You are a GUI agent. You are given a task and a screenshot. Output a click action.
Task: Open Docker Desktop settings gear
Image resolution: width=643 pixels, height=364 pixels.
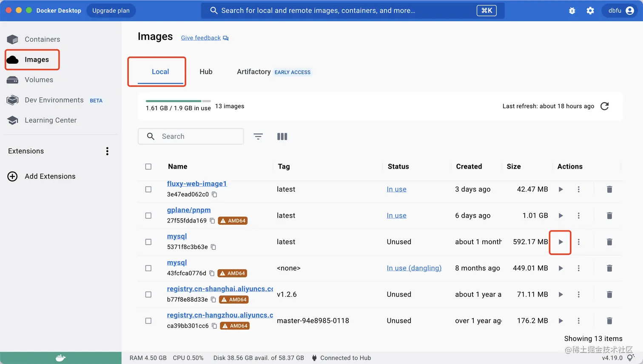click(x=590, y=11)
